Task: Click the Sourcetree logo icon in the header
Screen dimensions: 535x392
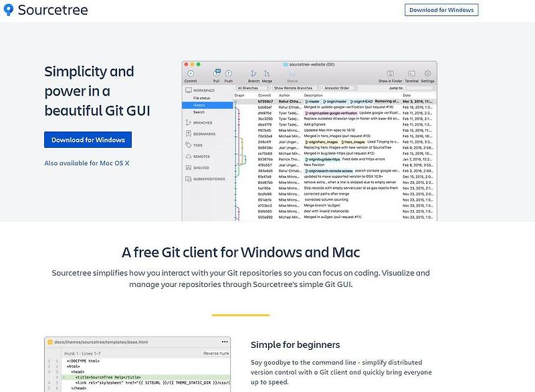Action: [9, 10]
